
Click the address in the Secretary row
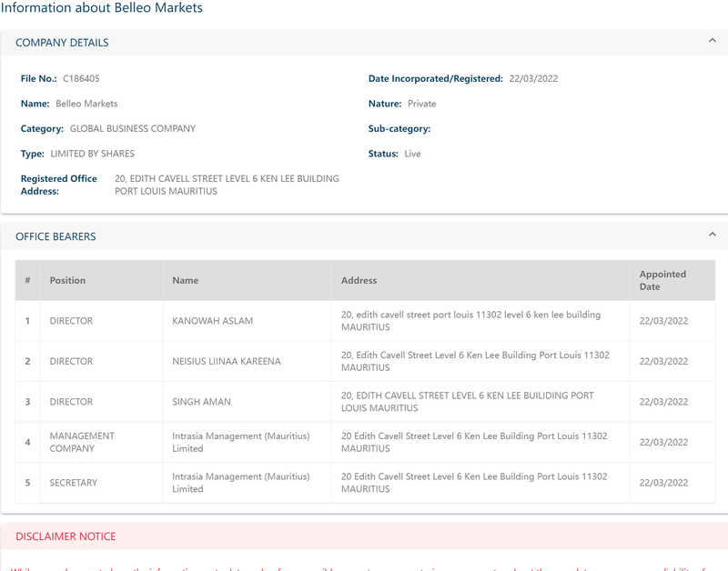point(474,483)
